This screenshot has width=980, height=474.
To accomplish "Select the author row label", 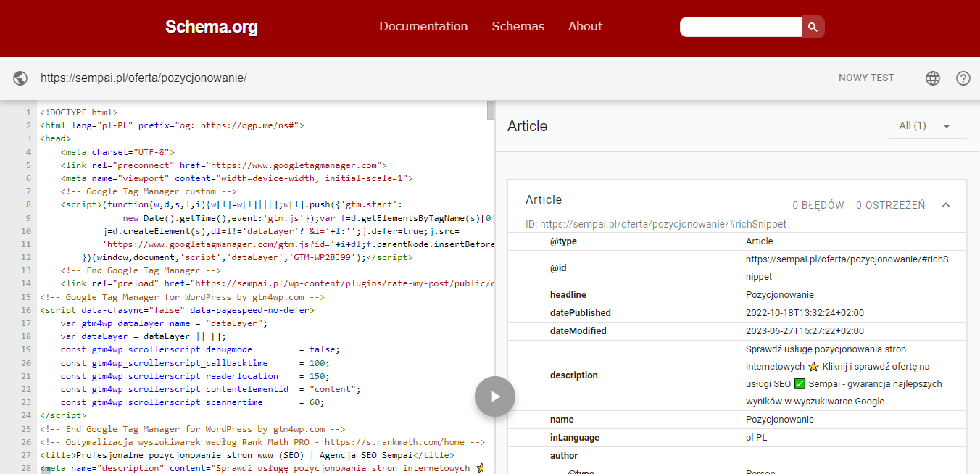I will tap(564, 456).
